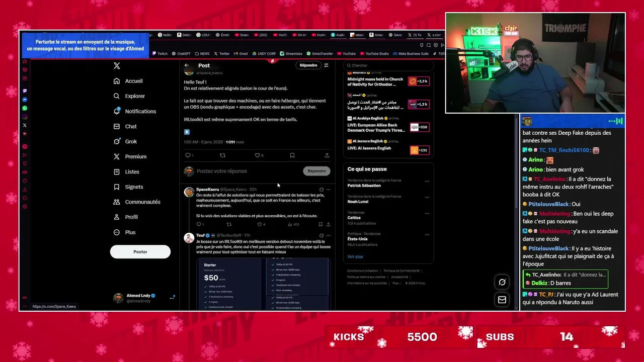Click Messenger icon in browser sidebar
Image resolution: width=644 pixels, height=362 pixels.
coord(25,100)
